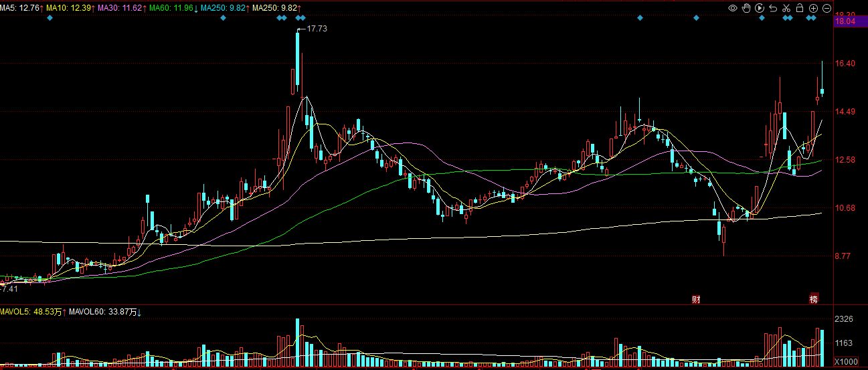Zoom out with the minus circle icon
Image resolution: width=868 pixels, height=370 pixels.
[827, 8]
